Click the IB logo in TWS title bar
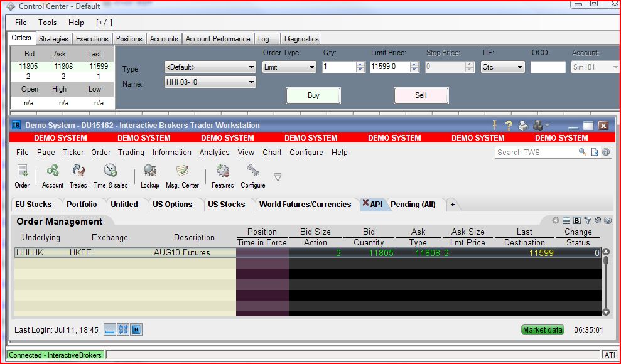621x364 pixels. tap(16, 126)
